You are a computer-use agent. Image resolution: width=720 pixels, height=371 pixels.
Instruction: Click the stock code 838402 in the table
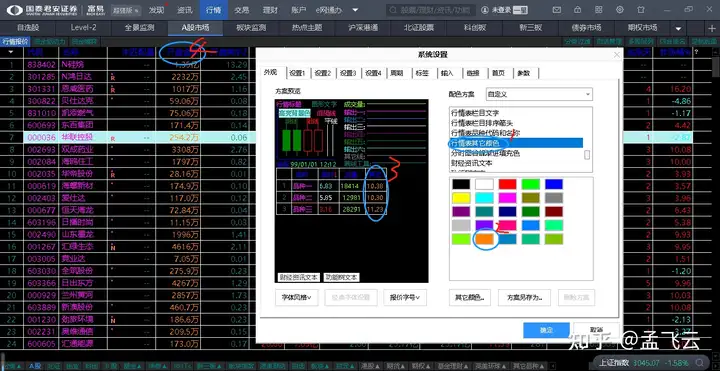[x=41, y=64]
